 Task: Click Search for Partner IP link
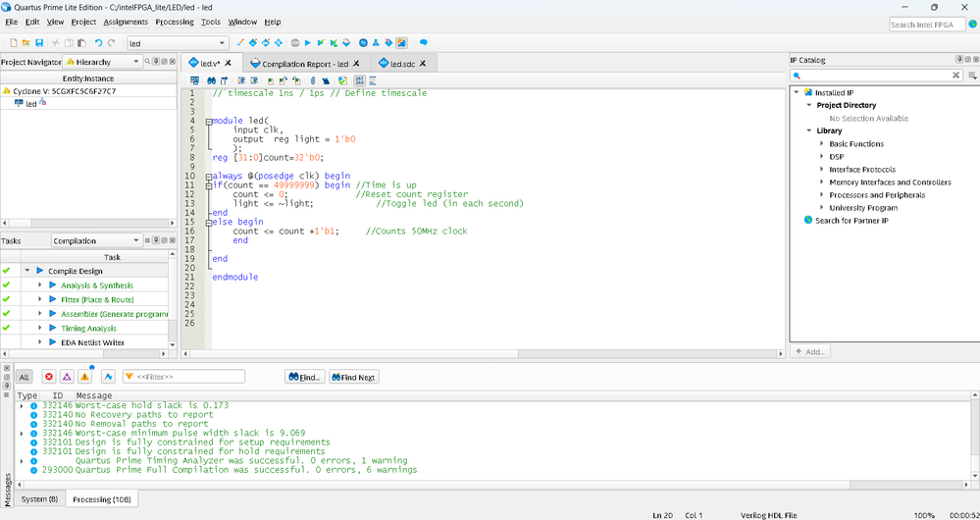pos(851,221)
